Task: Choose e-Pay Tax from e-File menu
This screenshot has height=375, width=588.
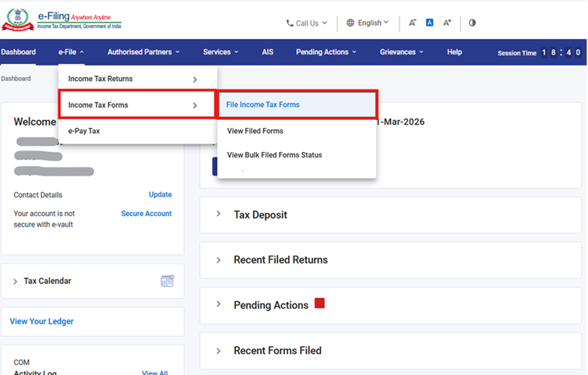Action: click(84, 131)
